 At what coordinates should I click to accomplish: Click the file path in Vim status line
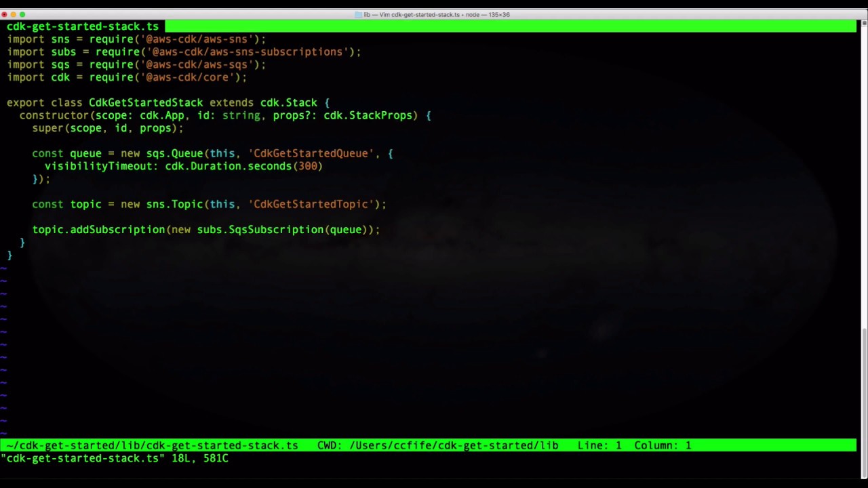(x=152, y=445)
